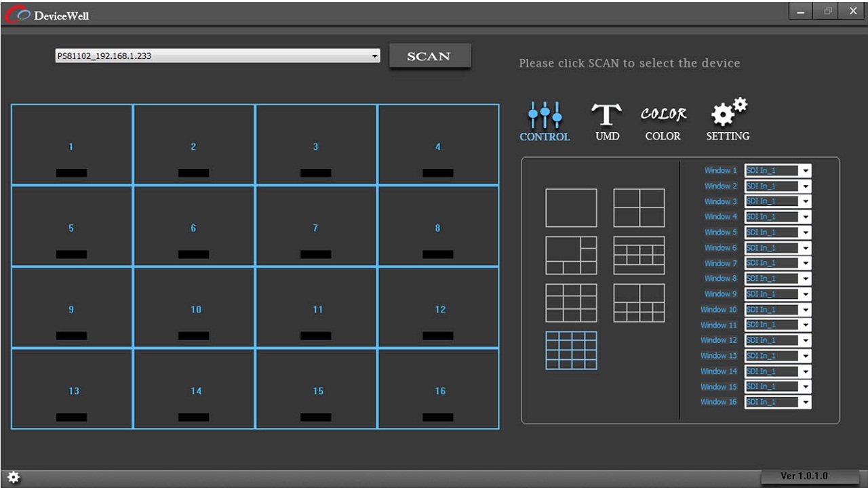Select preview window 9 in the grid
The image size is (868, 488).
[72, 307]
